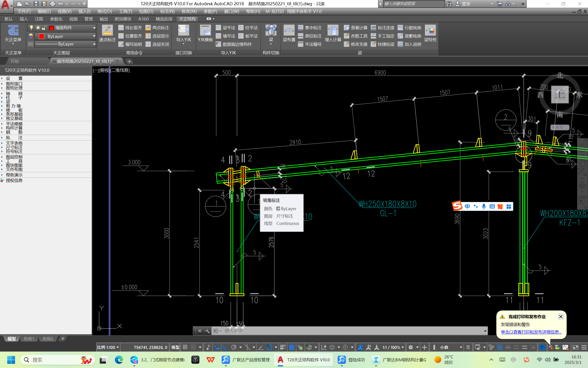Image resolution: width=588 pixels, height=368 pixels.
Task: Toggle Sogou 中 Chinese/English input mode
Action: coord(467,206)
